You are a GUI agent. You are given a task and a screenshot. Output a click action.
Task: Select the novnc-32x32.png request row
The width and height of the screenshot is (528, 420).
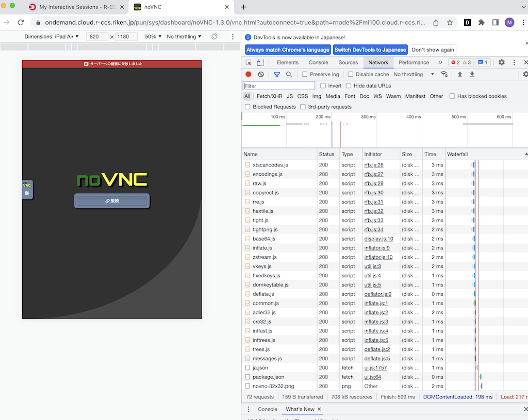[385, 387]
